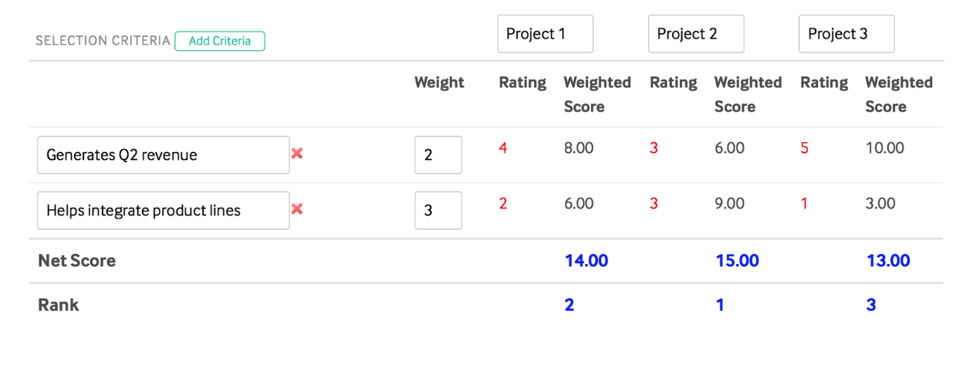Click Project 1 rating 2 for product lines
Viewport: 980px width, 369px height.
503,204
